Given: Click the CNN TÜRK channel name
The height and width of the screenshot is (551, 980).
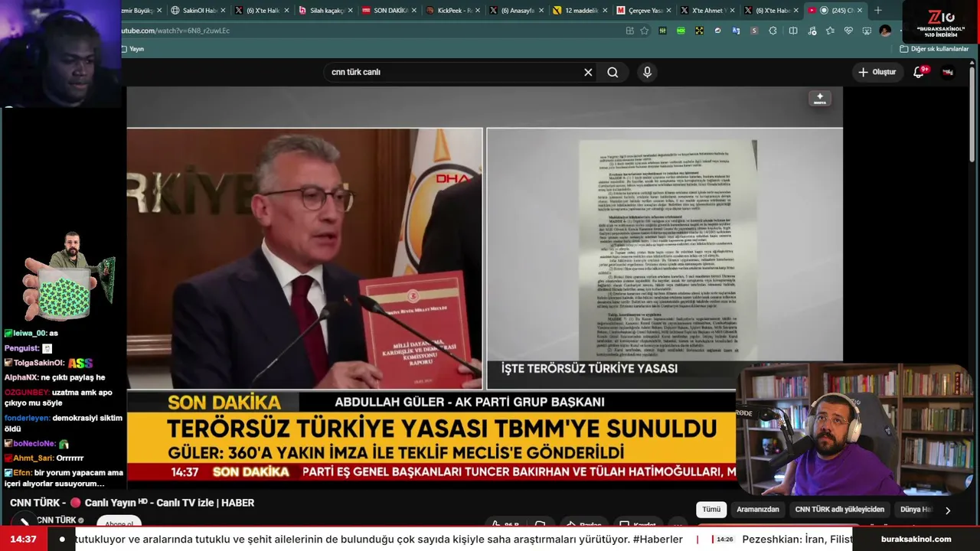Looking at the screenshot, I should 57,520.
